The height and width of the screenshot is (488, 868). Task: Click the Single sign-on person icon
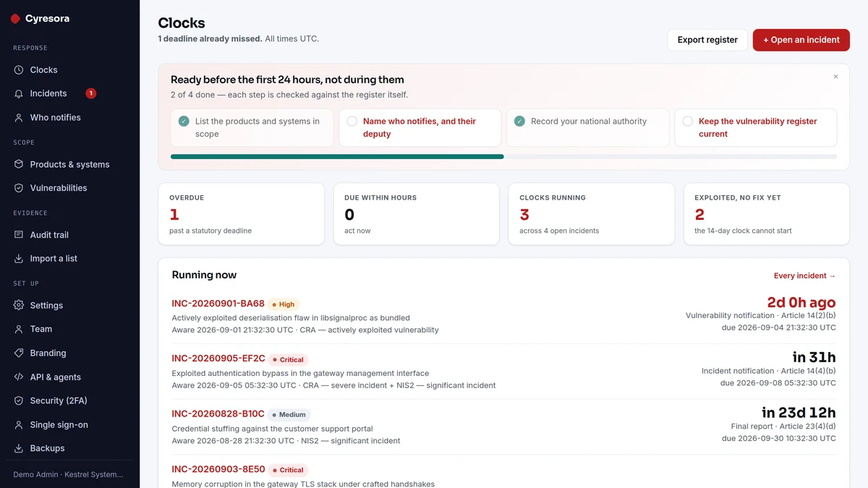tap(19, 424)
